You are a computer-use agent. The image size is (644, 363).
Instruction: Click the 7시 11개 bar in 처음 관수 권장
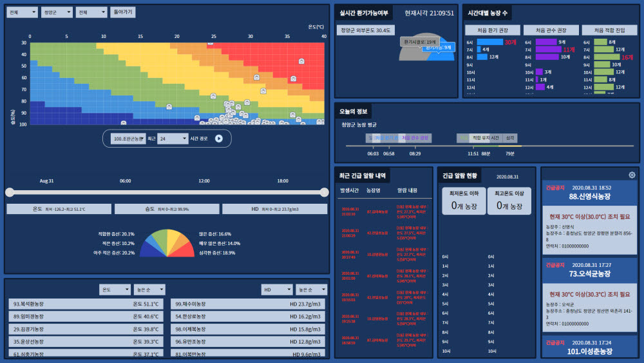[x=548, y=50]
